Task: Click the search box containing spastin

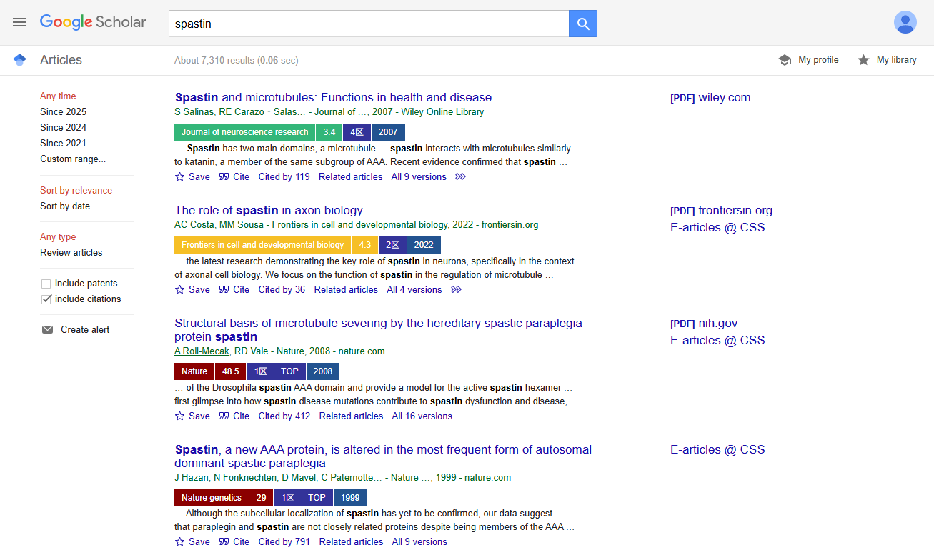Action: [368, 24]
